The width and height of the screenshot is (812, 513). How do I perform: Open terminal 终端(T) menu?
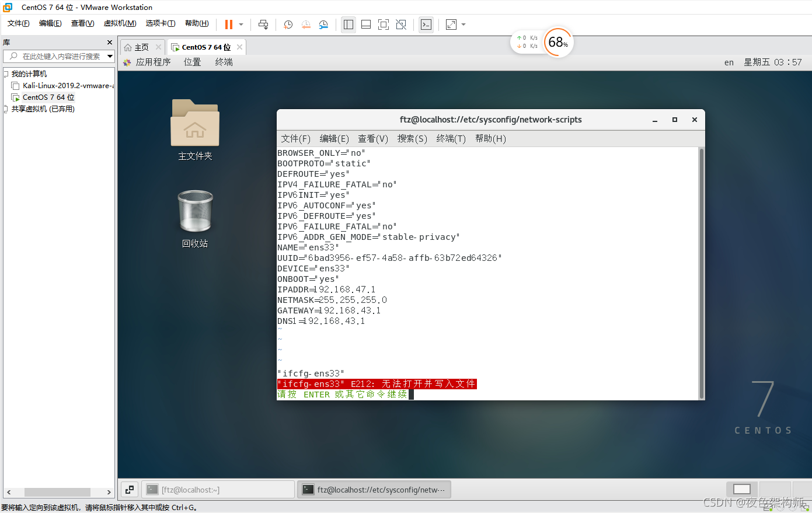pyautogui.click(x=451, y=139)
